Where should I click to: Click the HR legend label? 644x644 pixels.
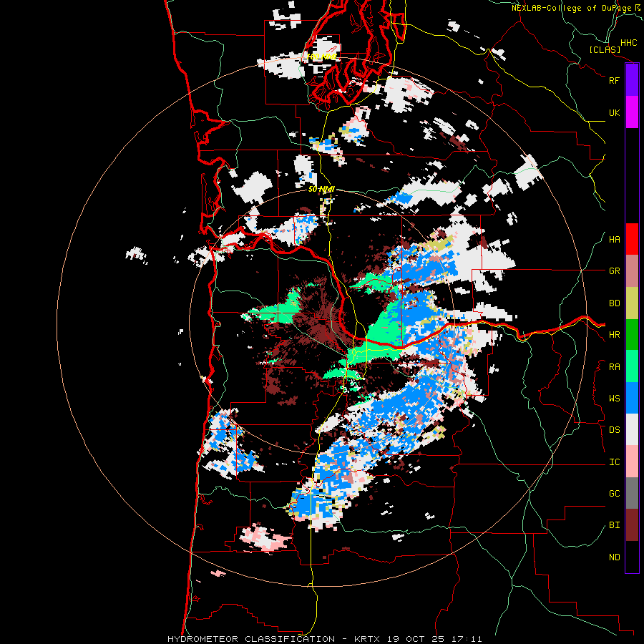(614, 335)
